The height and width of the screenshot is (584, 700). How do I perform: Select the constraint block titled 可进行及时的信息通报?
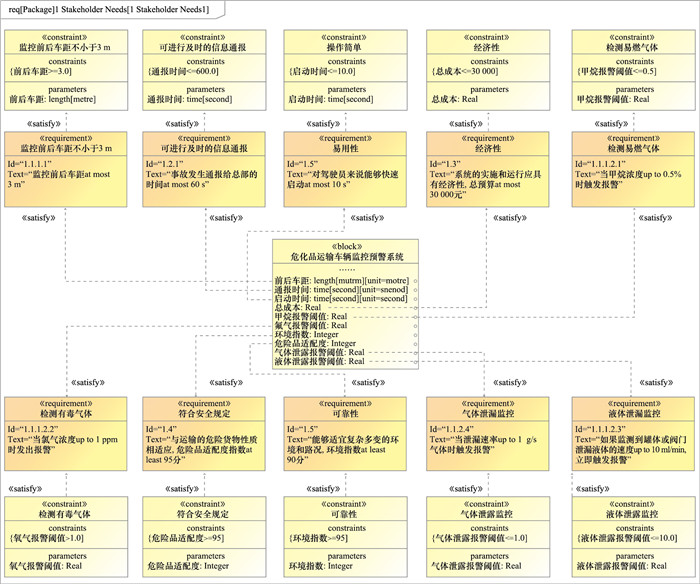tap(203, 47)
